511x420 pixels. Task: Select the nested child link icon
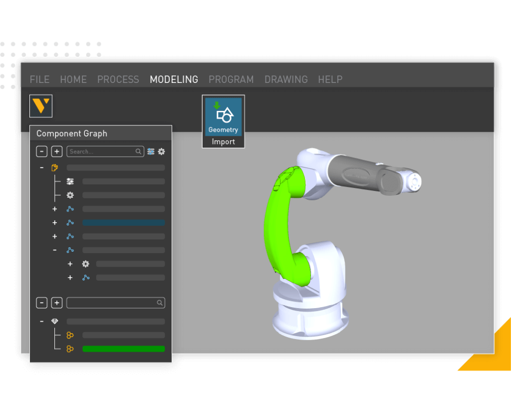86,278
